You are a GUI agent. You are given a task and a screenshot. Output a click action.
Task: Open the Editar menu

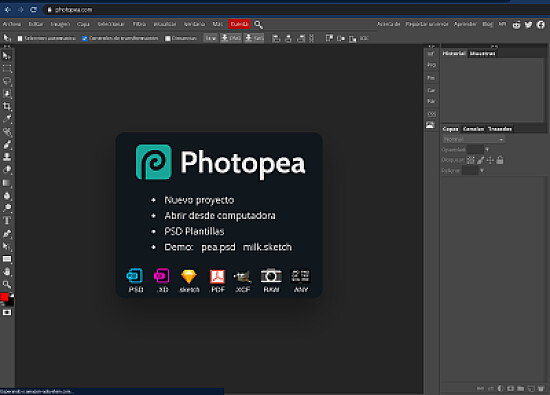point(35,24)
